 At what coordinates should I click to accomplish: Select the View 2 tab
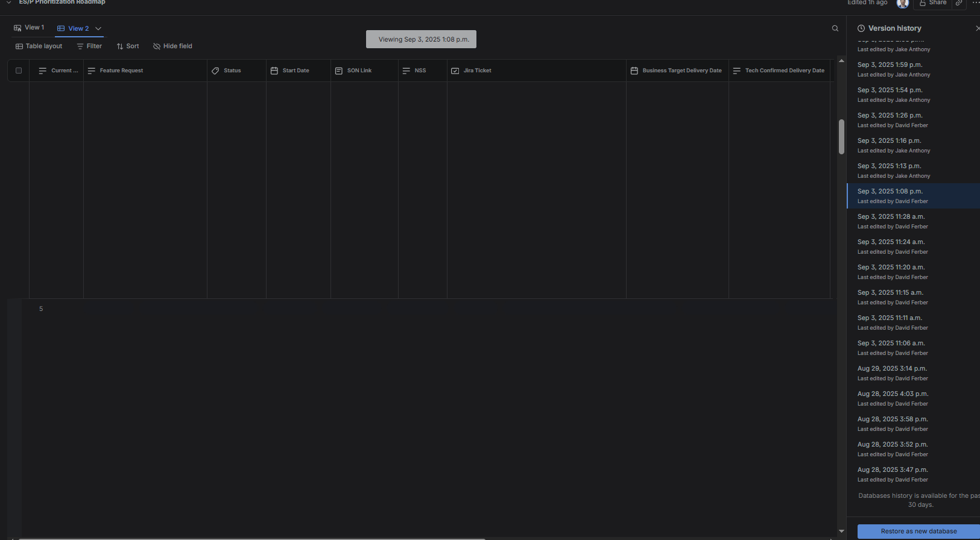73,28
